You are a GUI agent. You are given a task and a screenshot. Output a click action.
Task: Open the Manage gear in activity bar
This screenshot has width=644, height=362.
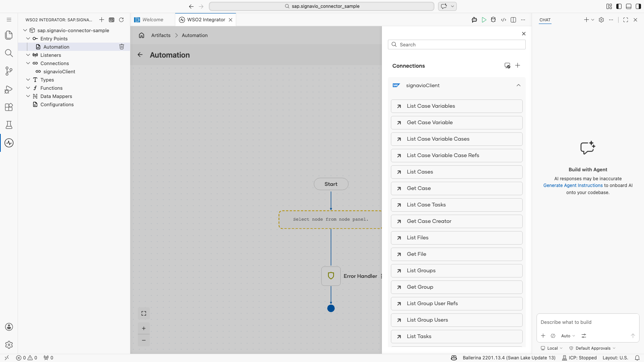9,345
